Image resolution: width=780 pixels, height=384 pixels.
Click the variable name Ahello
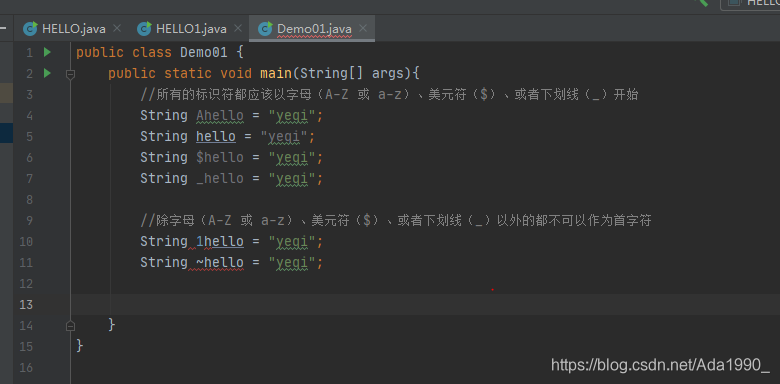coord(220,115)
